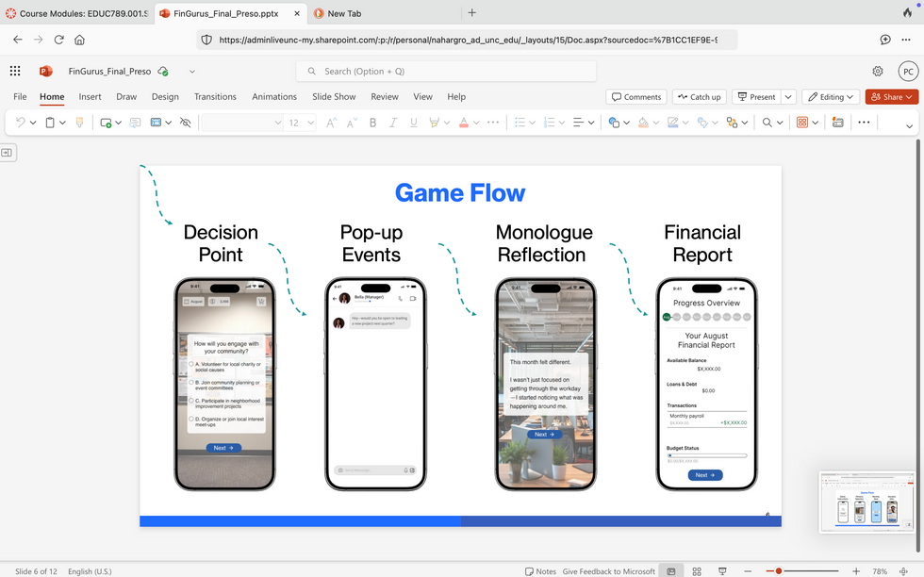The image size is (924, 577).
Task: Click the Shape Fill bucket icon
Action: (x=643, y=123)
